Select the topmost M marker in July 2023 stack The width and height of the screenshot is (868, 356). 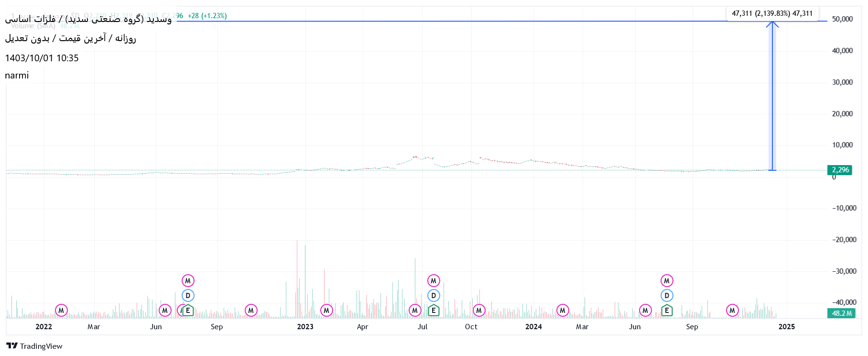[x=434, y=281]
